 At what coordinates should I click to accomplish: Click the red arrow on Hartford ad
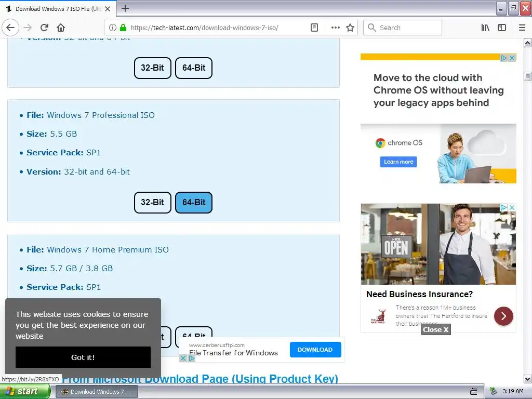pyautogui.click(x=503, y=316)
